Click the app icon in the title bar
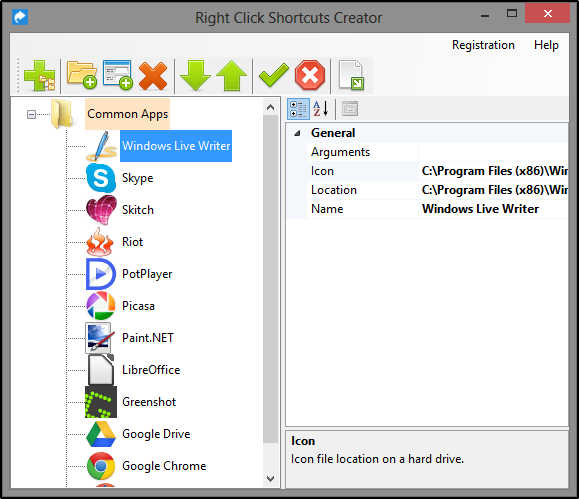 (x=20, y=17)
